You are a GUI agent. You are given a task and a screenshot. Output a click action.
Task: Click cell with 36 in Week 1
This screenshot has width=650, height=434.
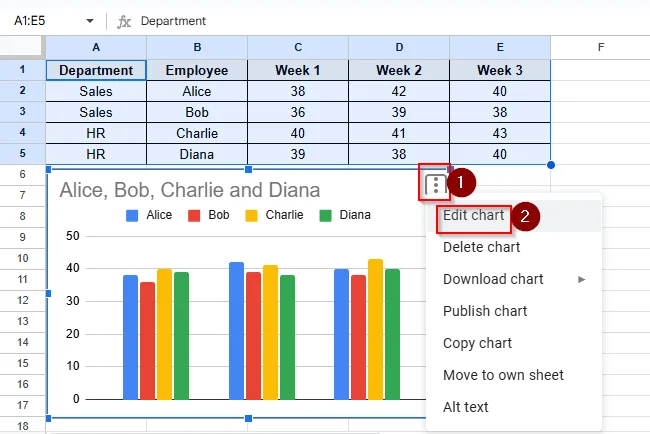point(298,112)
